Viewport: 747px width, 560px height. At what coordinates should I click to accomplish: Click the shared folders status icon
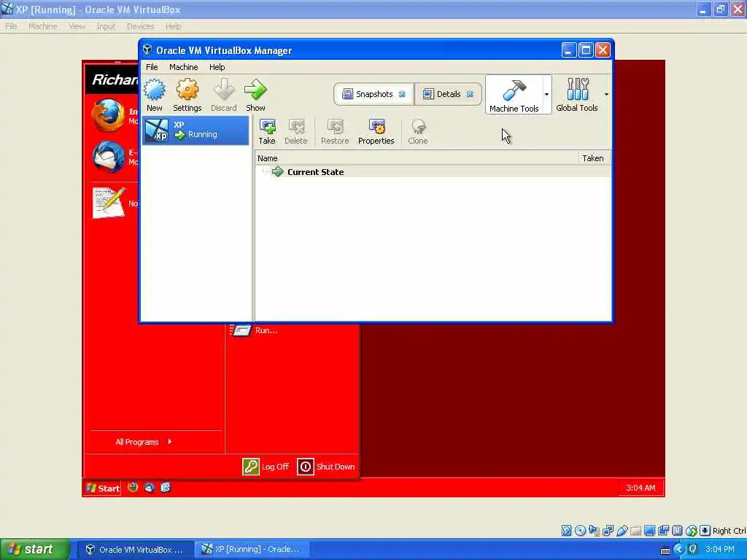(635, 531)
